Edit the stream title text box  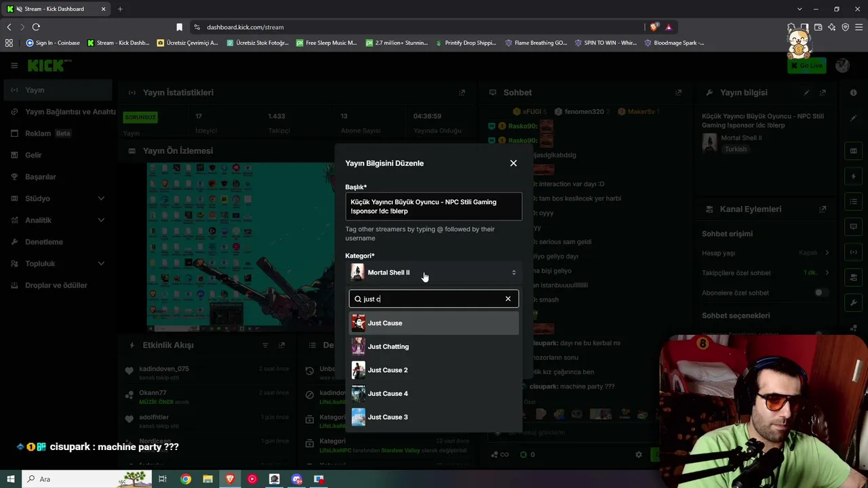click(434, 207)
